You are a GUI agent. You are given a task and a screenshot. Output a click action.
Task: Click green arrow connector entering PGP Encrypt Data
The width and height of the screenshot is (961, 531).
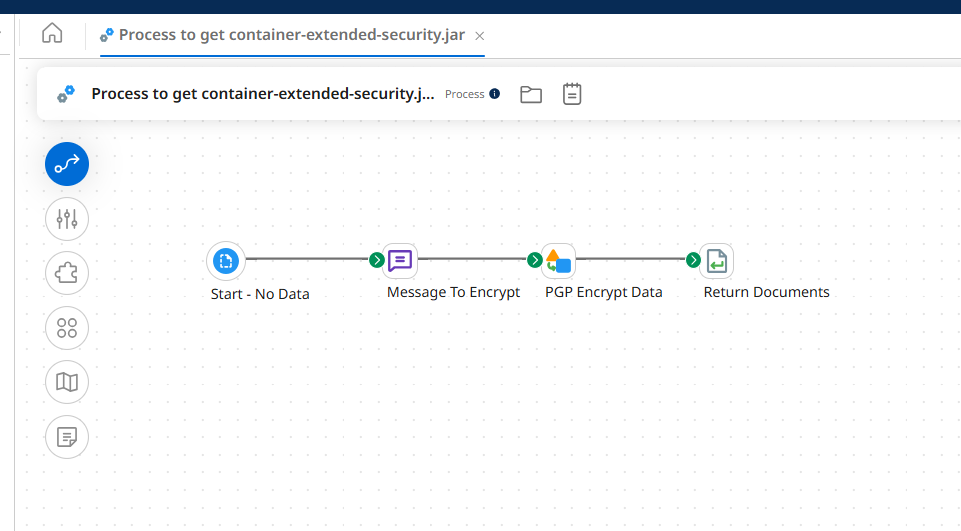point(534,260)
